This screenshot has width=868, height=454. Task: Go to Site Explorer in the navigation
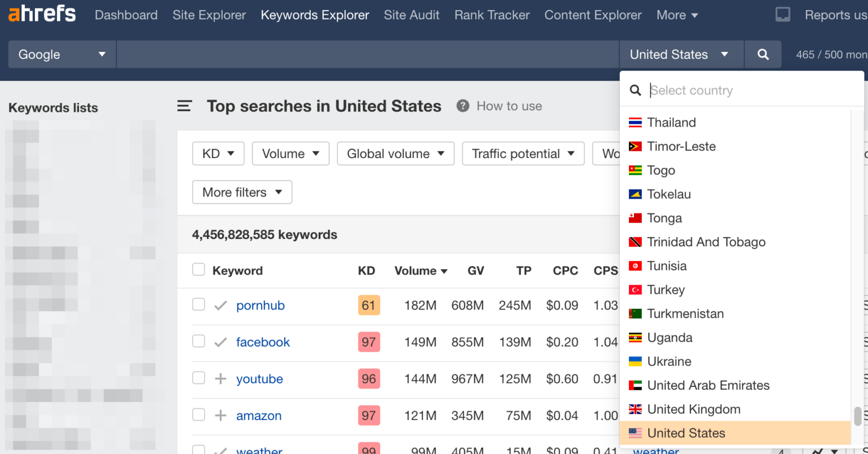(x=209, y=15)
